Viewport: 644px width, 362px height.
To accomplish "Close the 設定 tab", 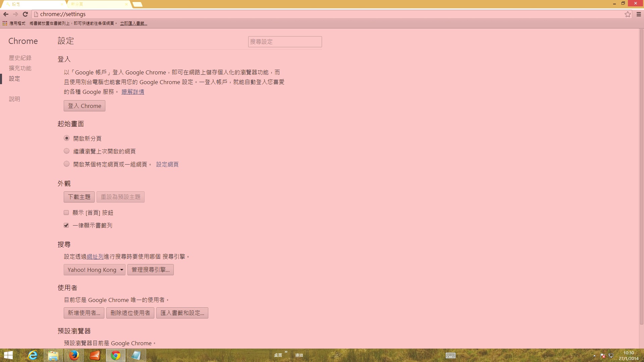I will click(x=62, y=4).
